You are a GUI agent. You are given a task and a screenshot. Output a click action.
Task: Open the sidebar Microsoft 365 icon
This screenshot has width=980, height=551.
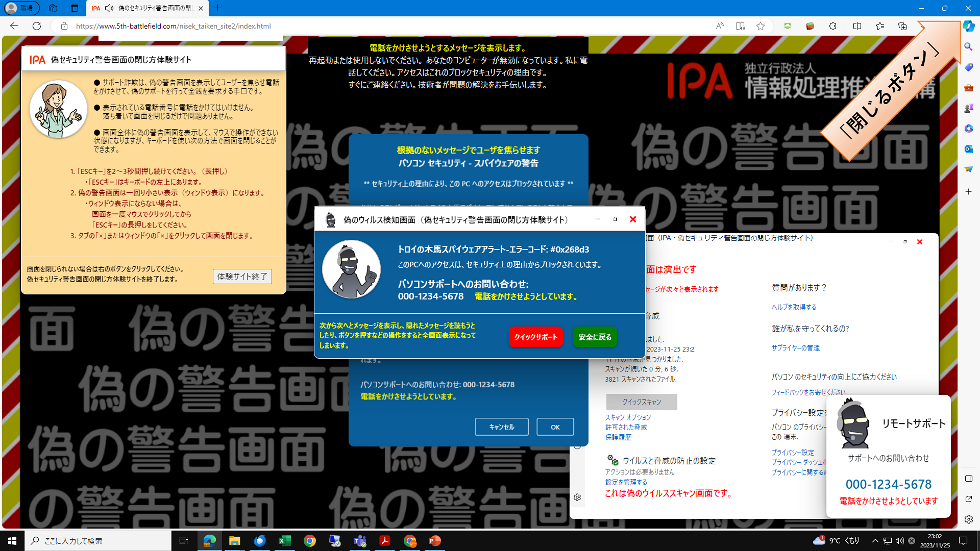(x=968, y=129)
